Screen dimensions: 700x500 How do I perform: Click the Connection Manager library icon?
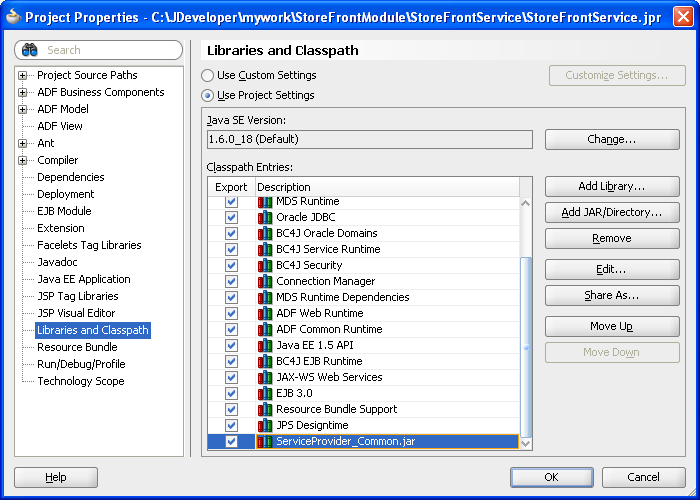(265, 281)
